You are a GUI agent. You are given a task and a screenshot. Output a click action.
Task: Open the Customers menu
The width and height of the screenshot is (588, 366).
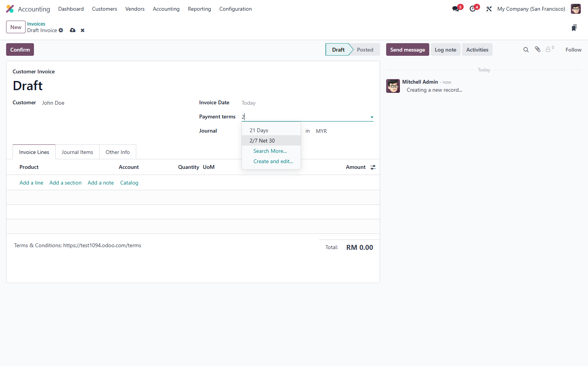pyautogui.click(x=105, y=9)
